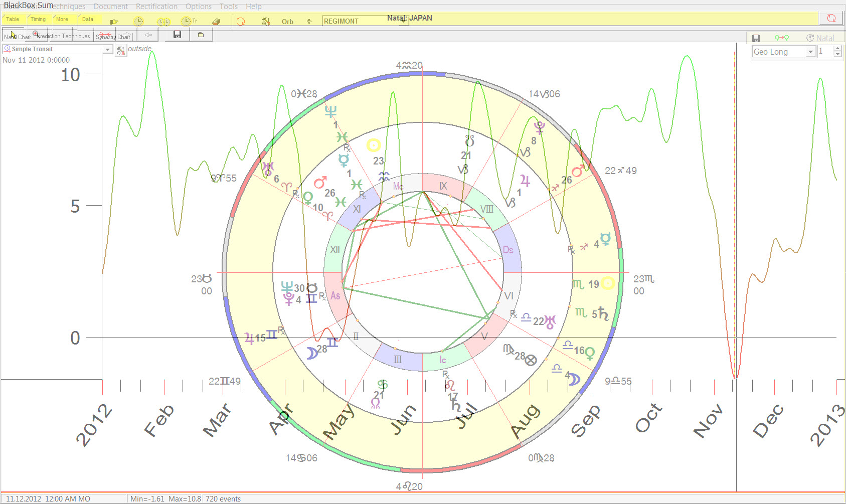This screenshot has width=846, height=504.
Task: Click the settings tool icon next to 'outside'
Action: click(x=120, y=51)
